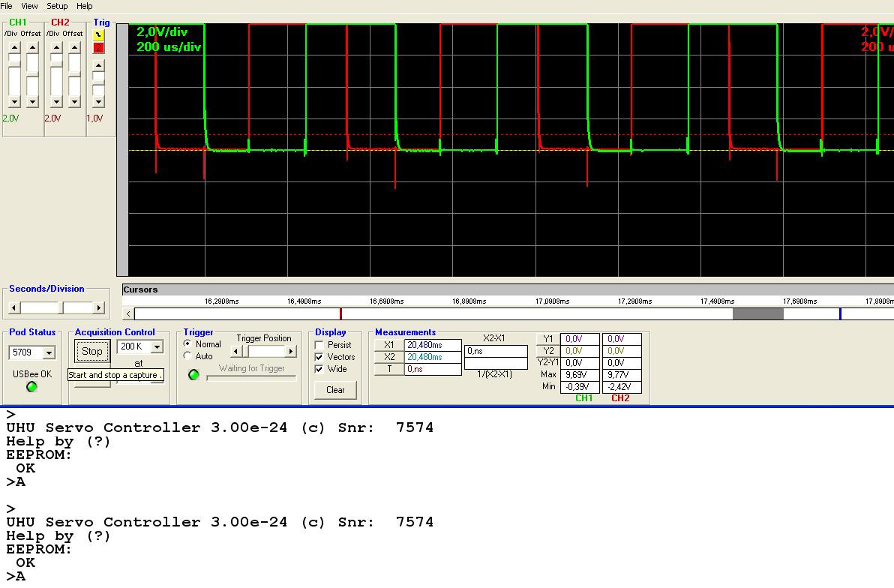The width and height of the screenshot is (894, 588).
Task: Open the Pod Status 5709 dropdown
Action: pyautogui.click(x=49, y=353)
